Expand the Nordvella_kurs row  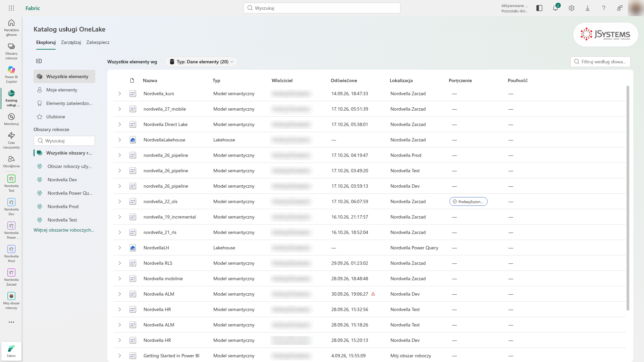[x=119, y=94]
